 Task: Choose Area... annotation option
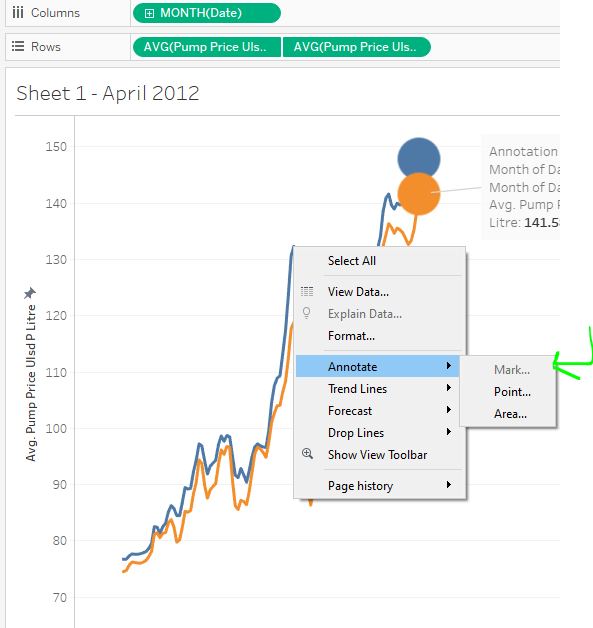[508, 414]
